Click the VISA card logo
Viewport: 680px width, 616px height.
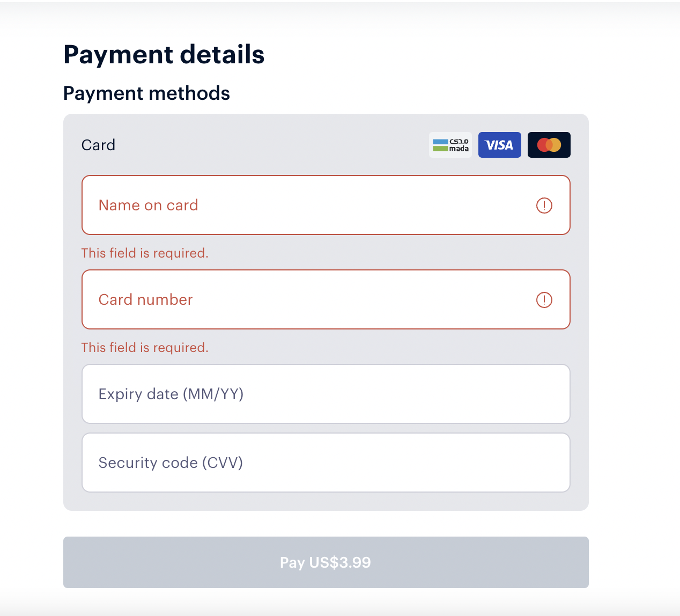[499, 145]
